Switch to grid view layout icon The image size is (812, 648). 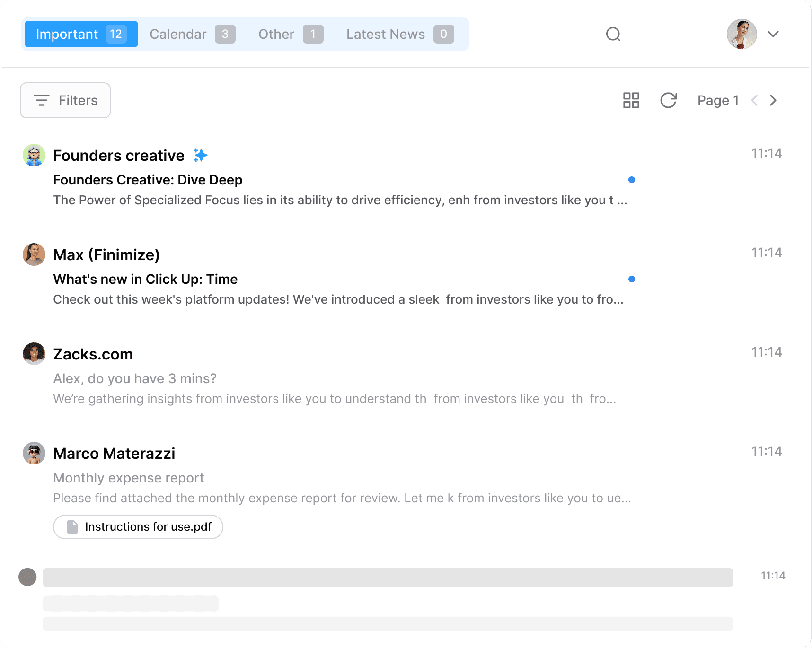[x=631, y=100]
